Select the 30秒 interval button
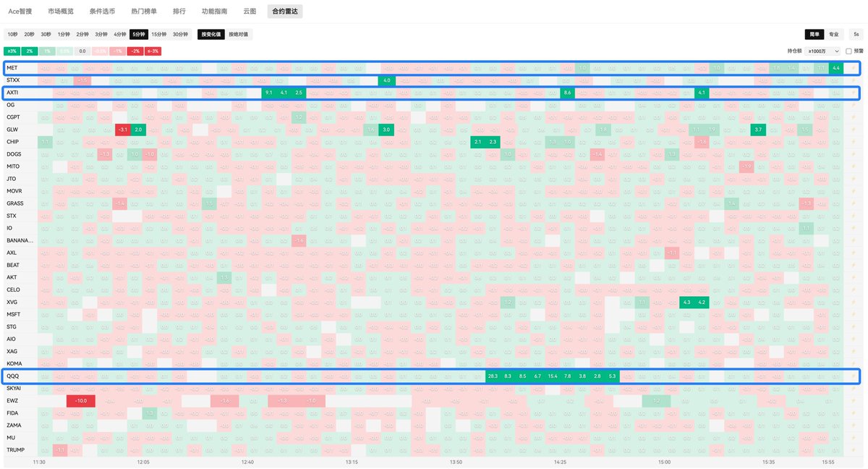The height and width of the screenshot is (469, 868). click(x=46, y=34)
